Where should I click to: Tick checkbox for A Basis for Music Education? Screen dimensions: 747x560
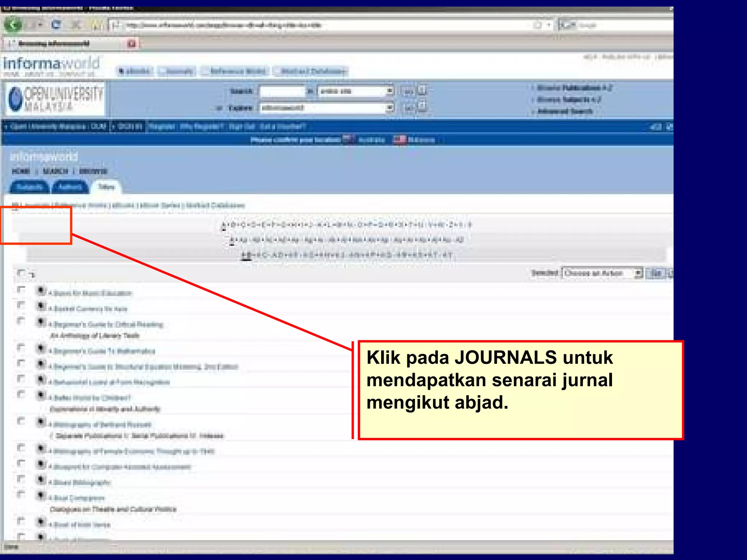21,289
